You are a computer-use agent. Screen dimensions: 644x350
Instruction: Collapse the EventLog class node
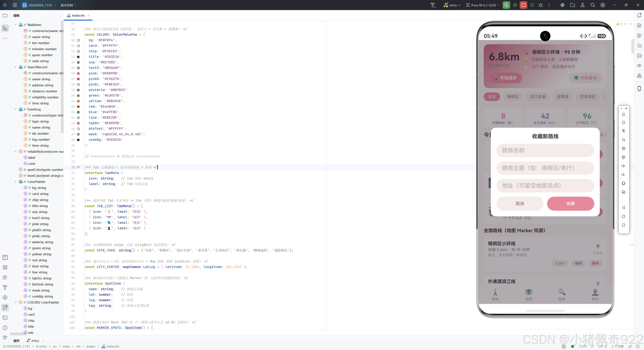[15, 109]
